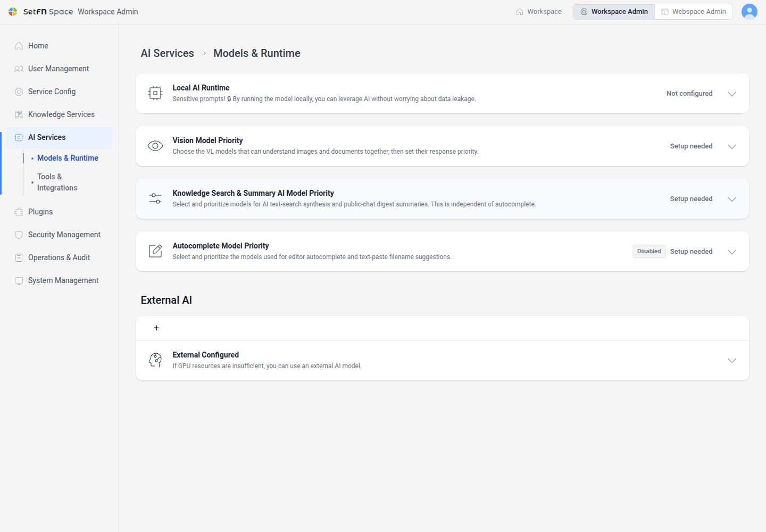Click the Autocomplete Disabled badge
Screen dimensions: 766x532
click(649, 251)
